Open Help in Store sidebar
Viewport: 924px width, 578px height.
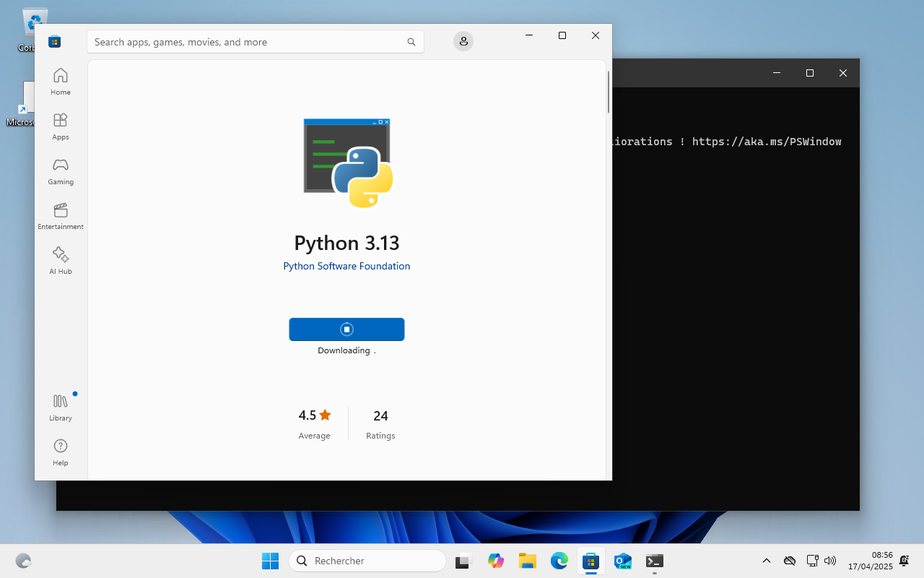tap(61, 452)
